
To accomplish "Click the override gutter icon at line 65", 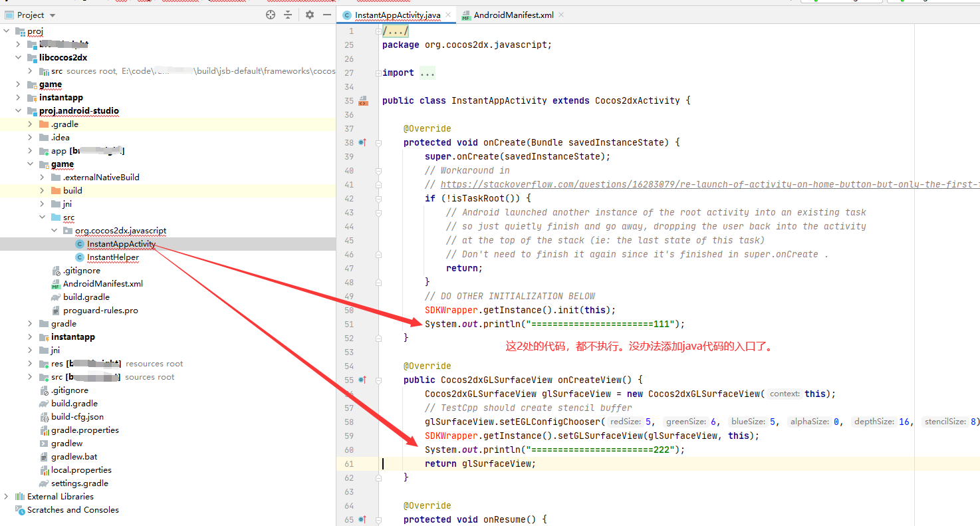I will 362,519.
